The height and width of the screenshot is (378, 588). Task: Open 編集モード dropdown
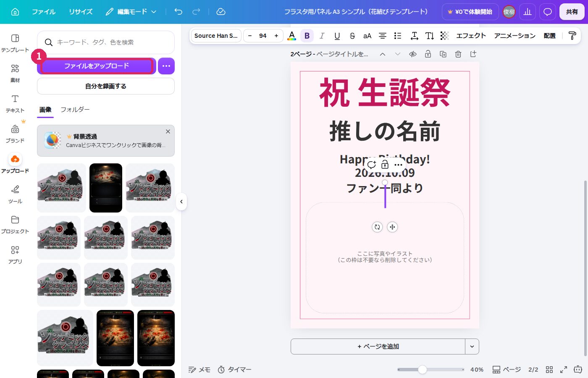(131, 12)
